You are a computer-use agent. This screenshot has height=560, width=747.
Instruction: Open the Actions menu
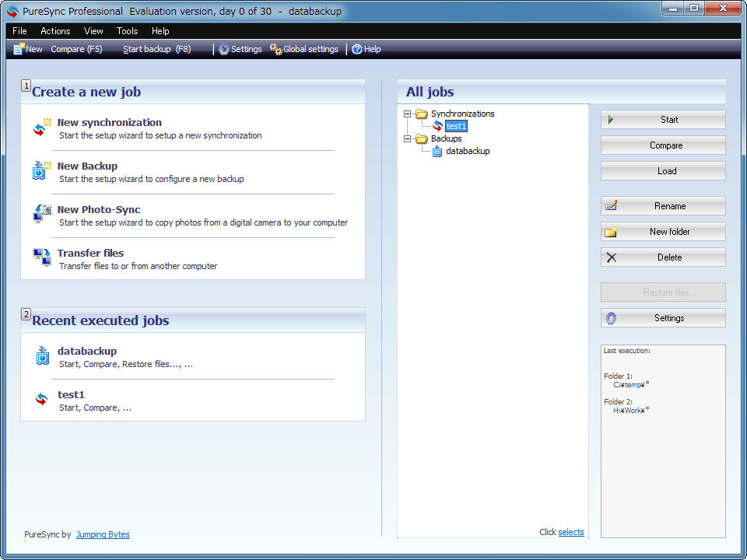[55, 31]
